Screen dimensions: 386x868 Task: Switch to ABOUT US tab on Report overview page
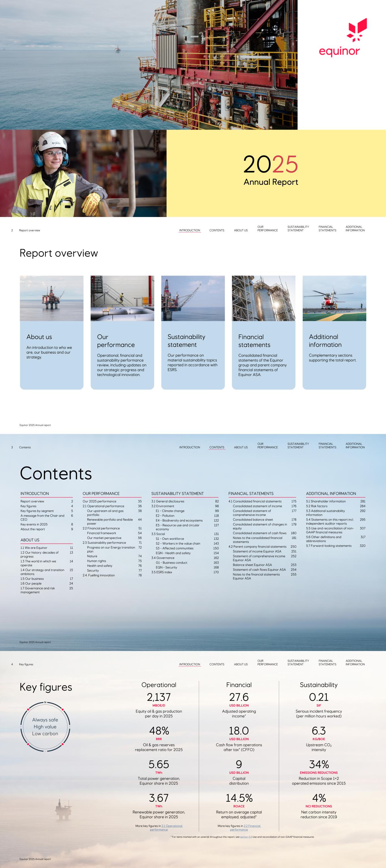(240, 231)
